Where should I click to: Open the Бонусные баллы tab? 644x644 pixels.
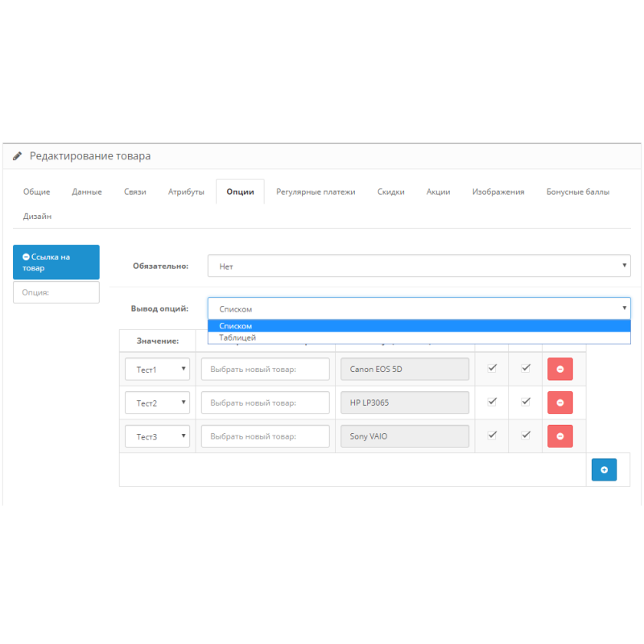pos(577,192)
